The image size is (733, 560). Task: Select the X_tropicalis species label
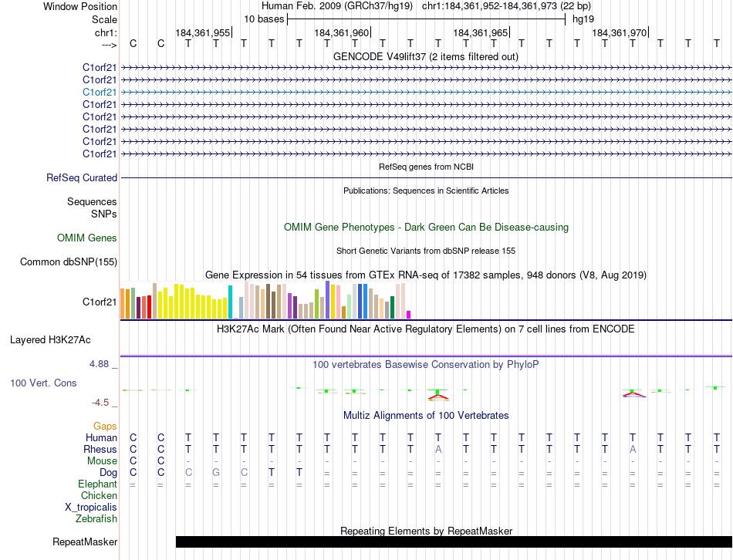coord(91,508)
